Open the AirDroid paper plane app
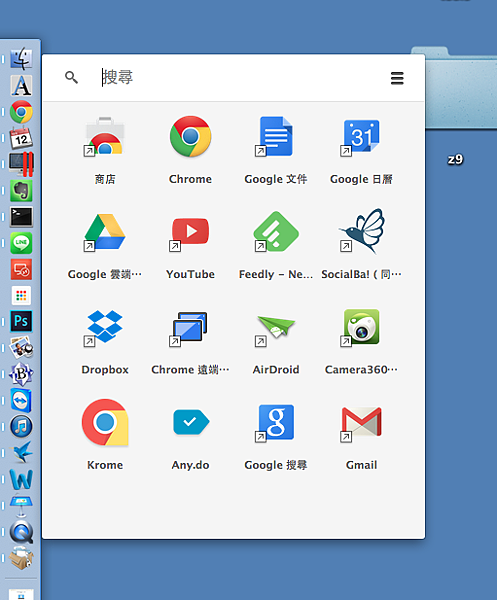 276,329
